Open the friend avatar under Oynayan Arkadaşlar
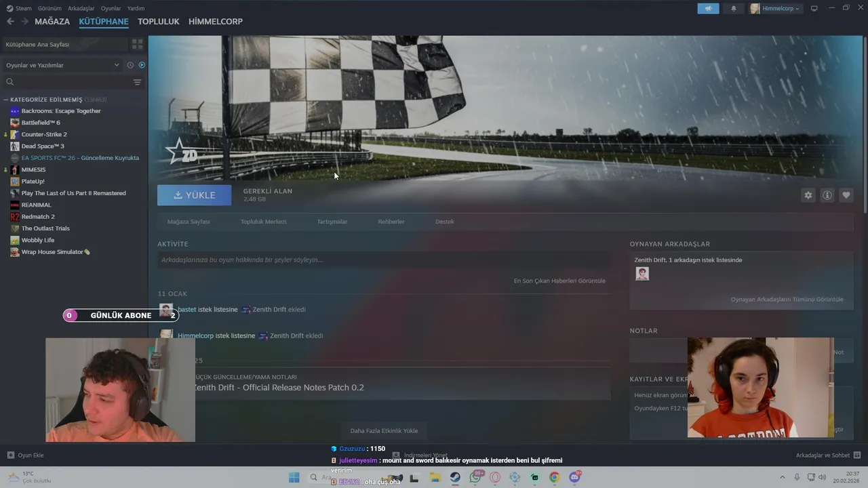868x488 pixels. tap(642, 273)
